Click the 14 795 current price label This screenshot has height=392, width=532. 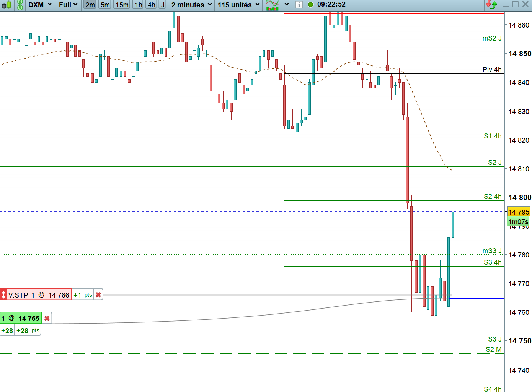pos(519,212)
